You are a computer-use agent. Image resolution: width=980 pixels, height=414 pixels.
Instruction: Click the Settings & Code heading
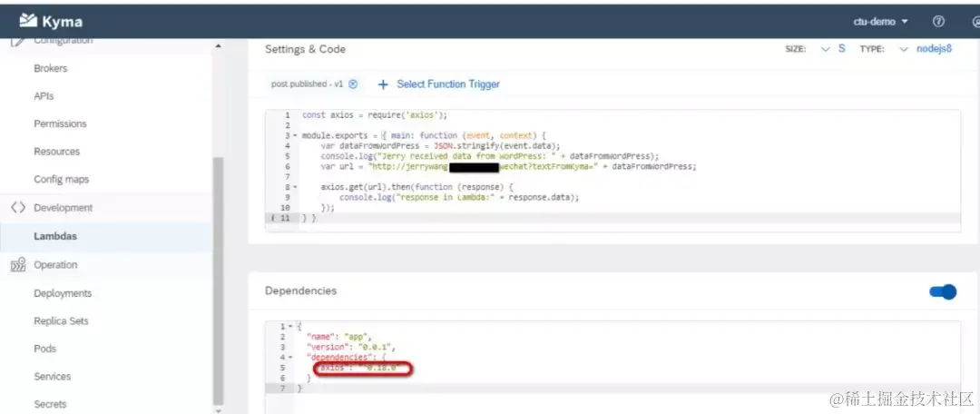coord(305,49)
